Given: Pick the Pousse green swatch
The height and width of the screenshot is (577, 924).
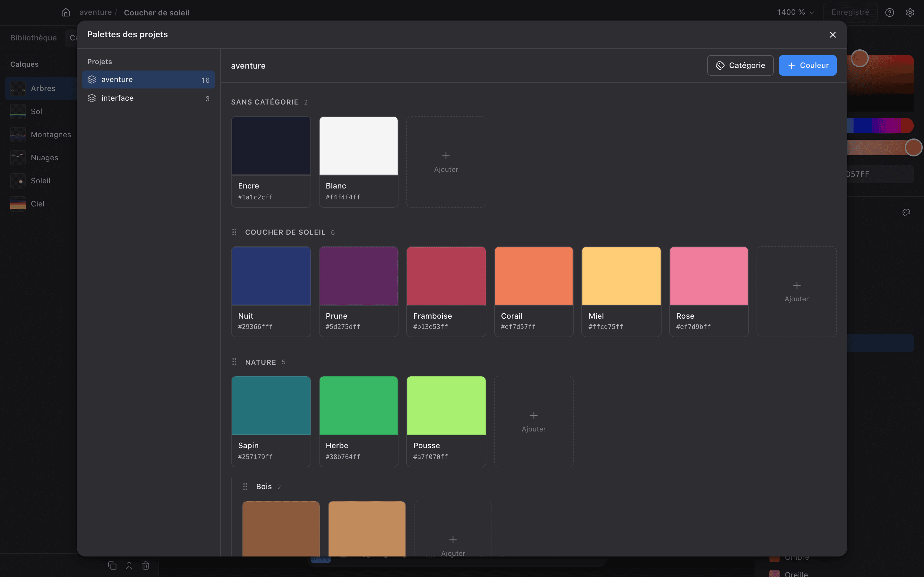Looking at the screenshot, I should 446,421.
